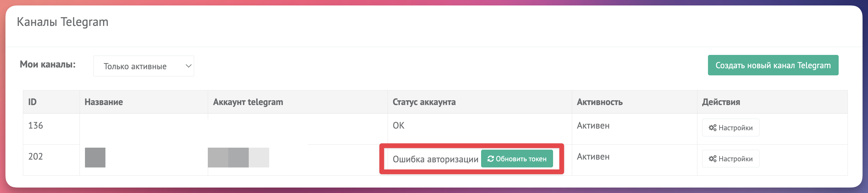The height and width of the screenshot is (193, 868).
Task: Click the ID column header
Action: pyautogui.click(x=32, y=102)
